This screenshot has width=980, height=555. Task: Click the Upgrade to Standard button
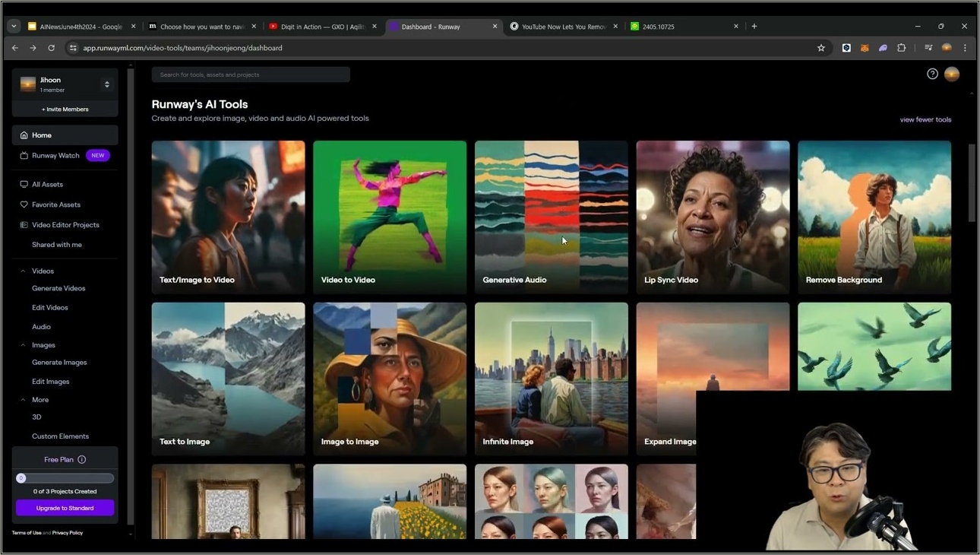65,508
